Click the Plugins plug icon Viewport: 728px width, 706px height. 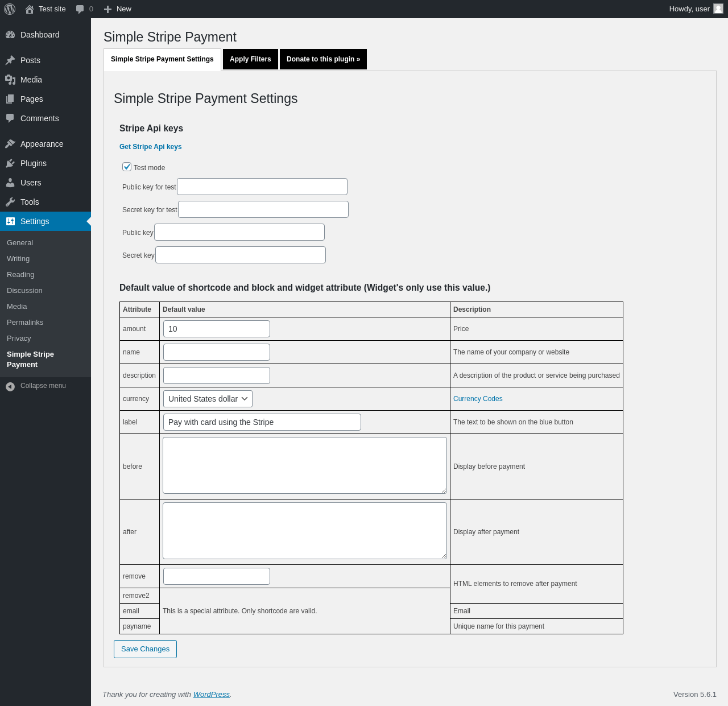click(x=10, y=163)
